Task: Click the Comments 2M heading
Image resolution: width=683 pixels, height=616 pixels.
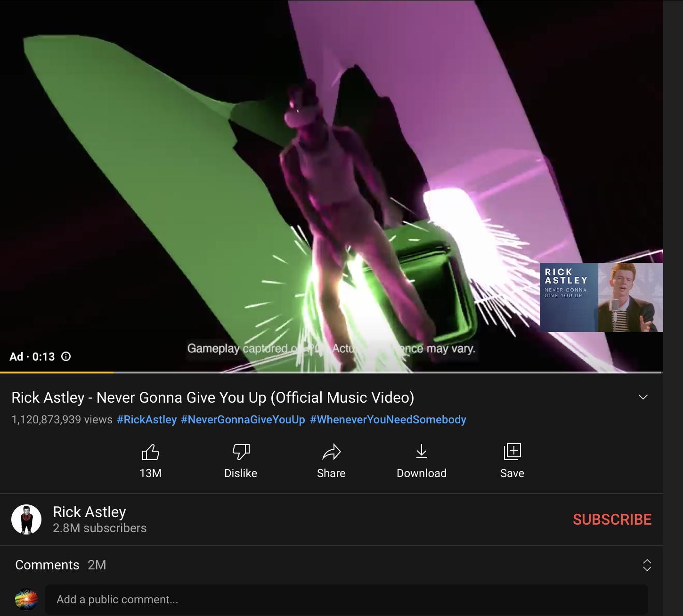Action: 60,565
